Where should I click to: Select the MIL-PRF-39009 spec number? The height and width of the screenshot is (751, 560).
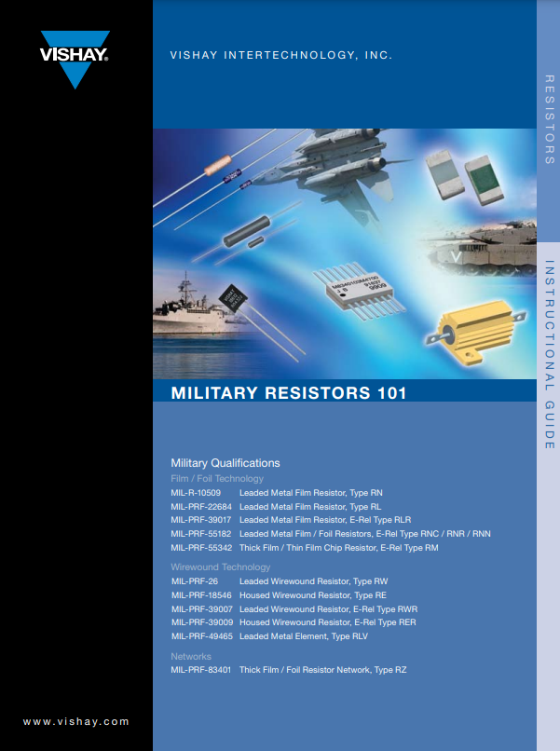[202, 622]
